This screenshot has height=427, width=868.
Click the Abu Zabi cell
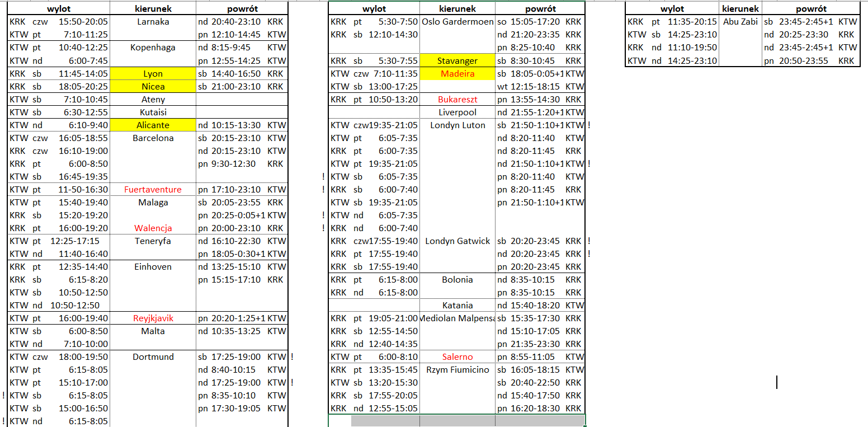coord(740,22)
